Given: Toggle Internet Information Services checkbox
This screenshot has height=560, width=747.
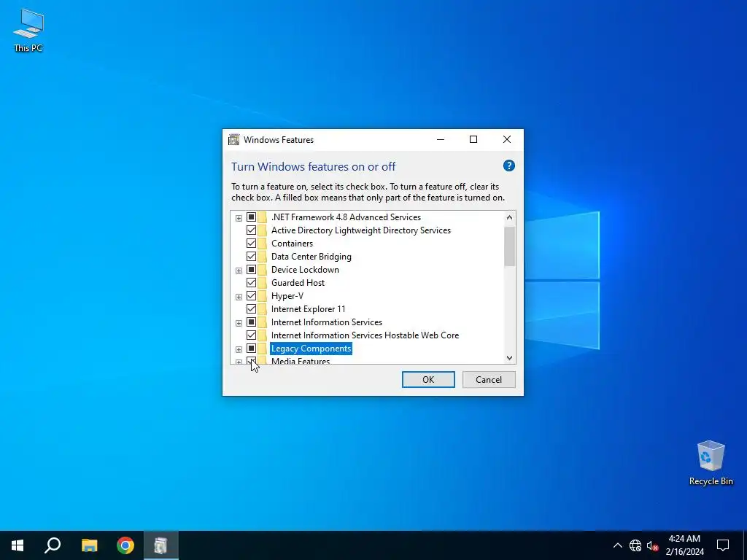Looking at the screenshot, I should point(251,322).
